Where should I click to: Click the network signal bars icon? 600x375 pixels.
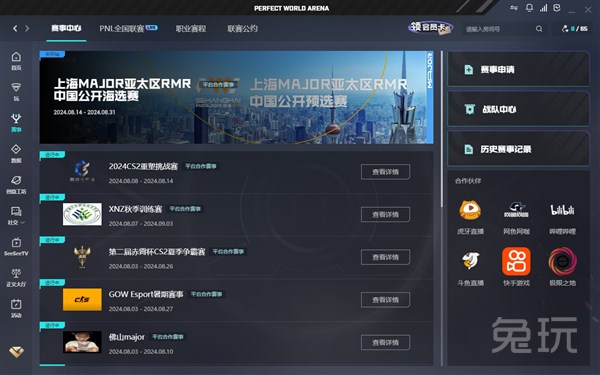543,8
